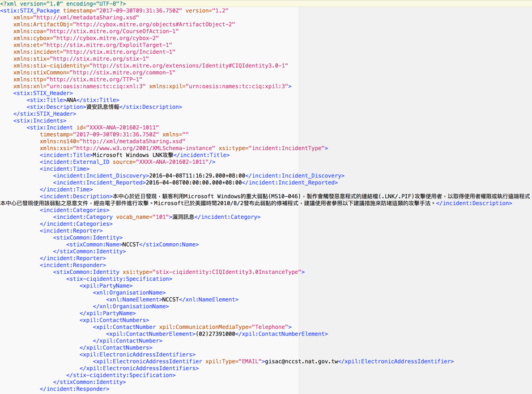
Task: Click CIQIdentity3.0InstanceType attribute line
Action: coord(179,272)
